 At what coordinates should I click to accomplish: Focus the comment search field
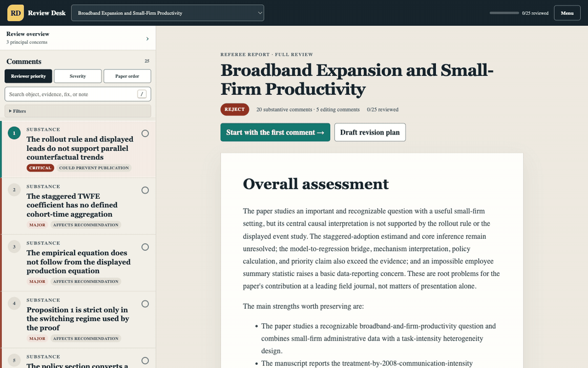[x=78, y=94]
